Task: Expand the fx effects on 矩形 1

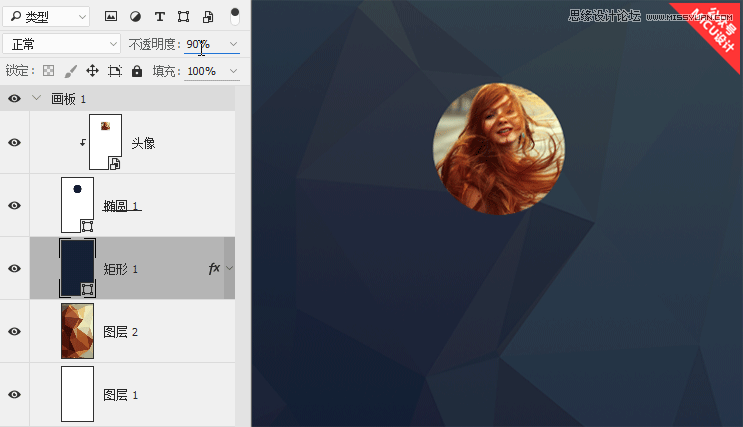Action: (230, 268)
